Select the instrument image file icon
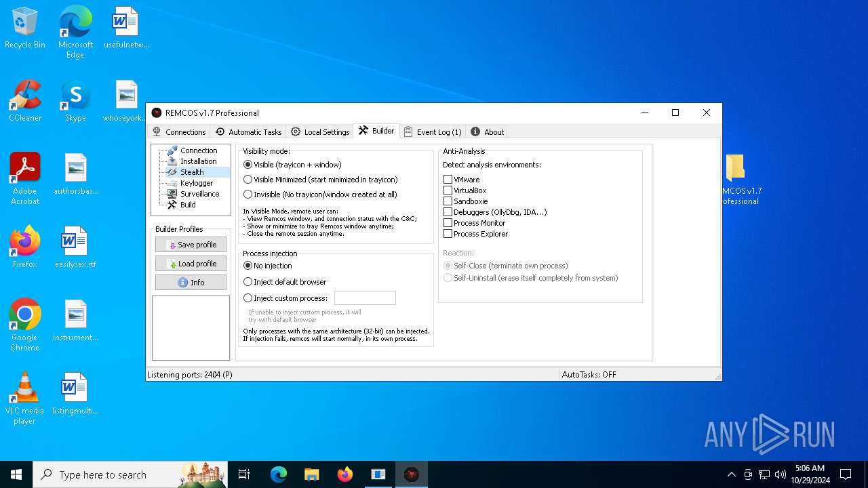This screenshot has width=868, height=488. click(76, 321)
